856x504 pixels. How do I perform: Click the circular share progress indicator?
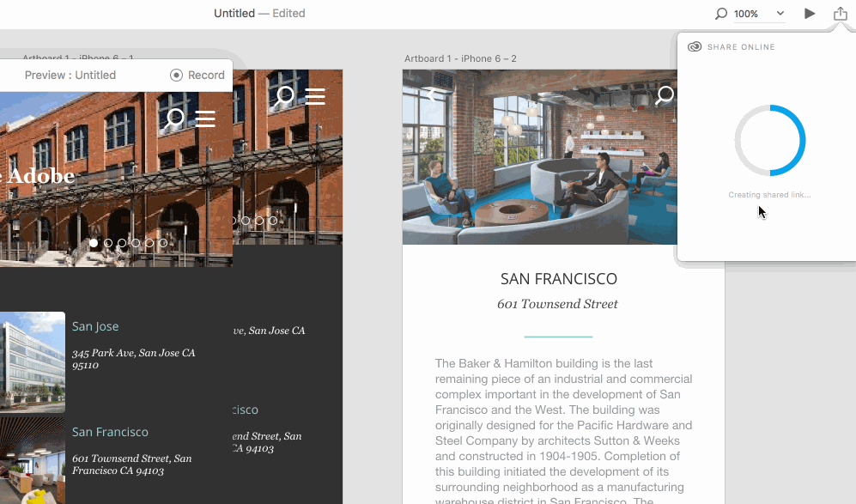coord(769,141)
